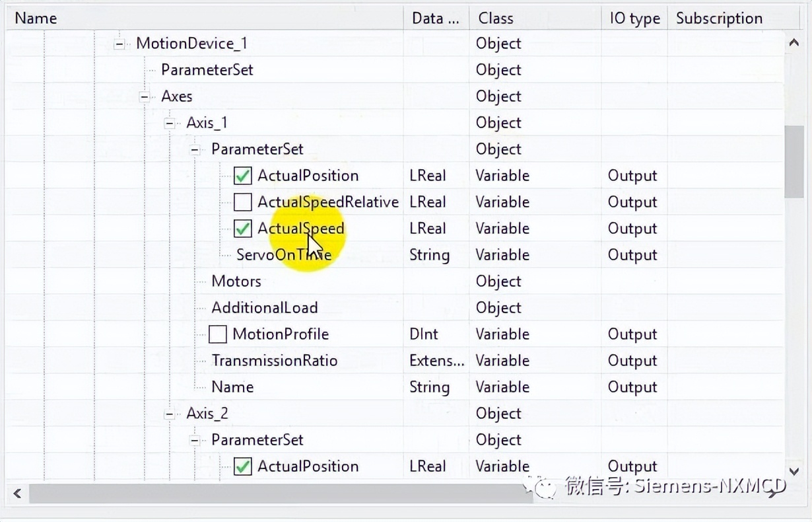Image resolution: width=812 pixels, height=522 pixels.
Task: Click the Subscription column header
Action: [x=720, y=18]
